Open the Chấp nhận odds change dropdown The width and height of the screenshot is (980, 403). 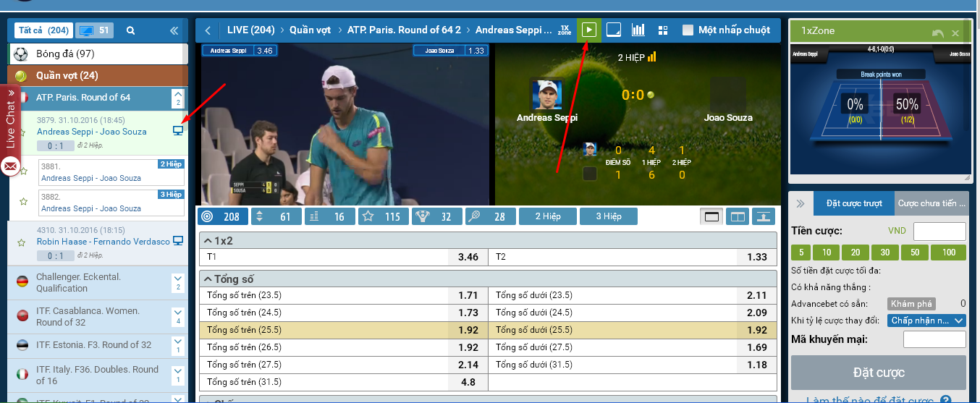(926, 321)
